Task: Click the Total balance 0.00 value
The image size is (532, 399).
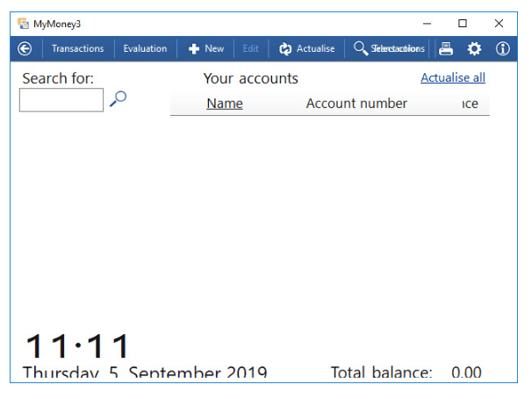Action: (x=466, y=373)
